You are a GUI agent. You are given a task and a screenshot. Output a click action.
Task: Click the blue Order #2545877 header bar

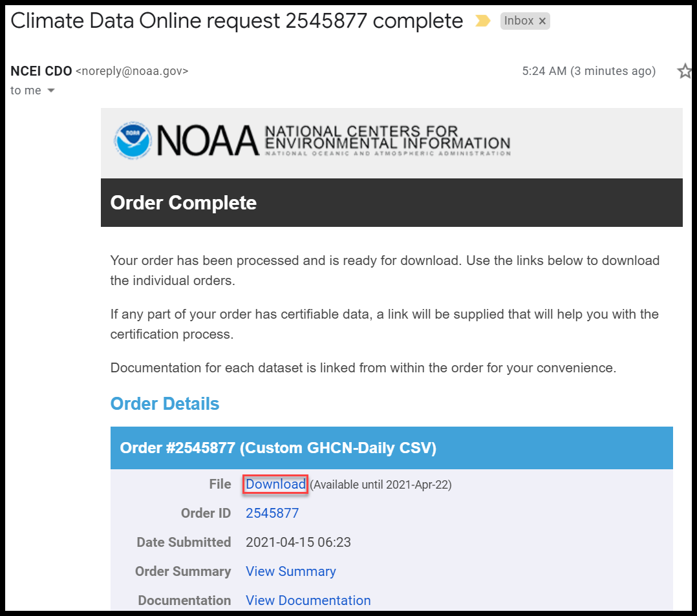391,448
